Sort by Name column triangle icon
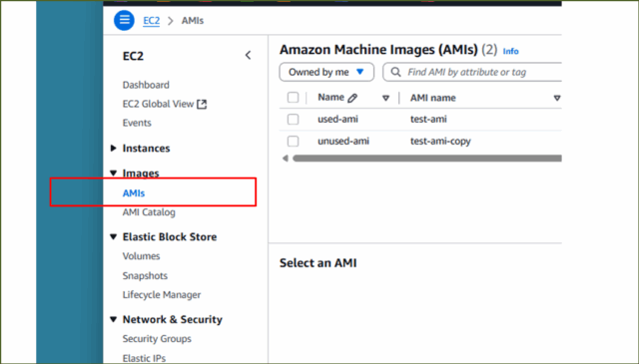Image resolution: width=639 pixels, height=364 pixels. pos(385,98)
